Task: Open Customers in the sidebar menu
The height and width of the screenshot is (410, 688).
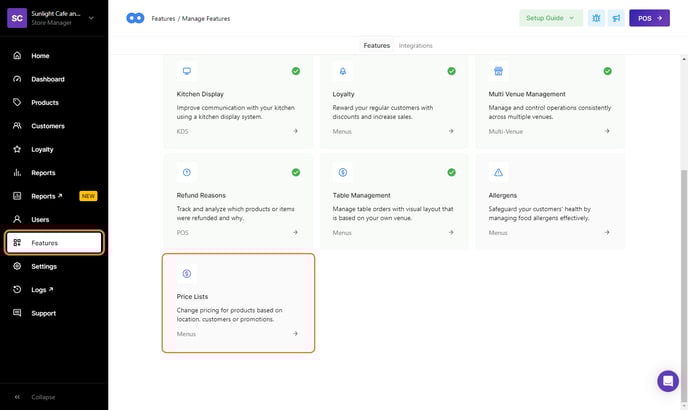Action: pos(47,126)
